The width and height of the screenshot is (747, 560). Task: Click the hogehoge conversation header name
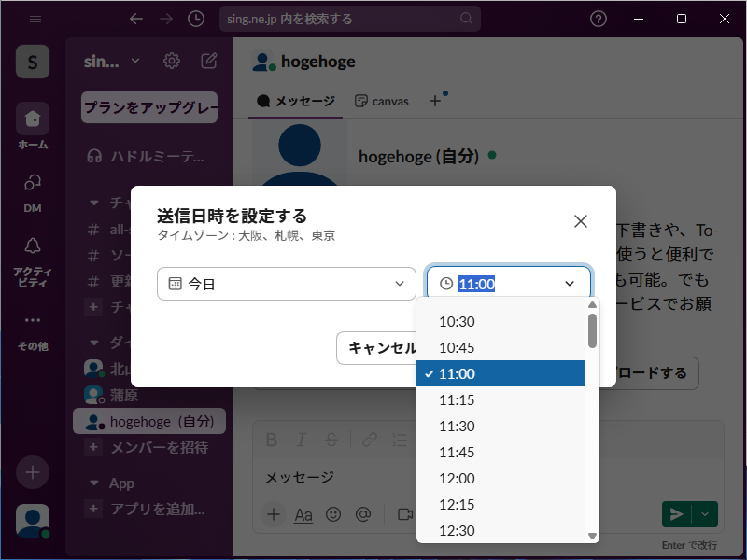coord(318,62)
